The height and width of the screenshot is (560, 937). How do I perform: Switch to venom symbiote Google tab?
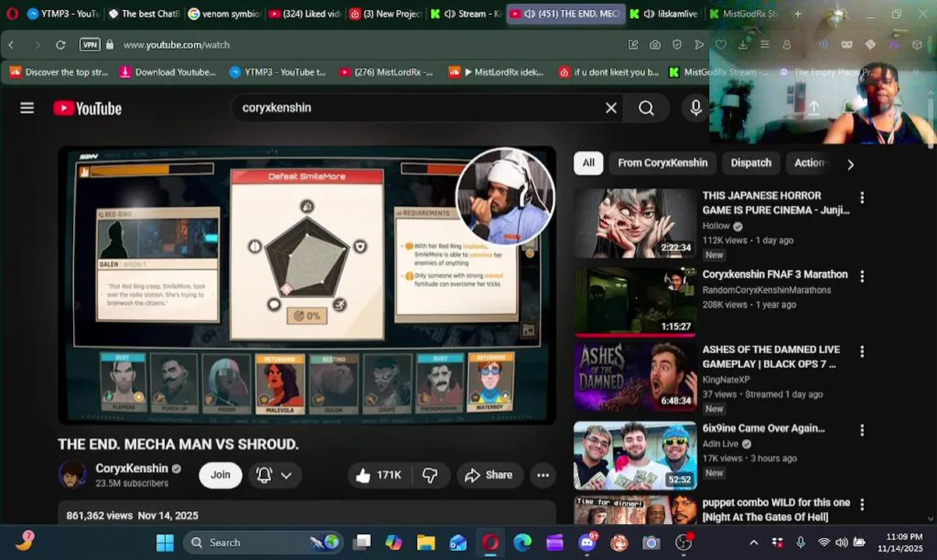click(x=223, y=14)
